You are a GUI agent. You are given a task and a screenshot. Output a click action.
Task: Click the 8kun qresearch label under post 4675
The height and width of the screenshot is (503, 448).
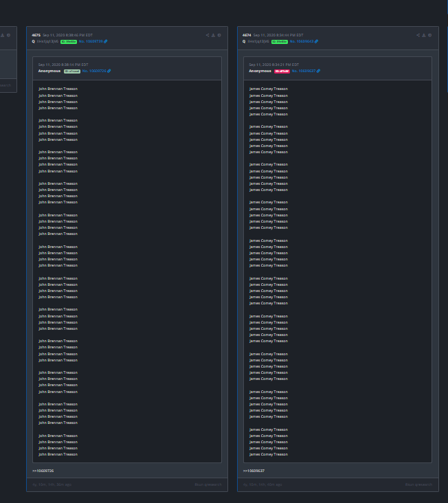click(x=208, y=484)
